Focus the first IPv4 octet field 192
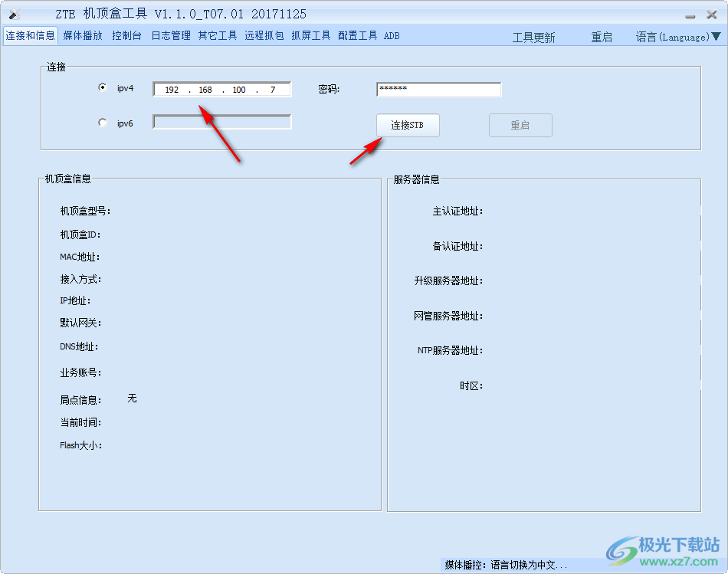Viewport: 728px width, 574px height. 172,90
